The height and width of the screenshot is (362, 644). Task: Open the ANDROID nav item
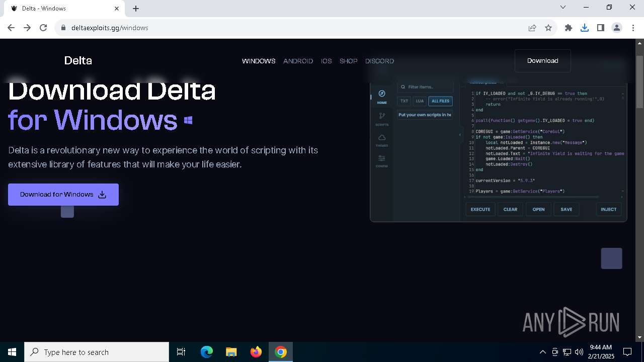[x=298, y=61]
